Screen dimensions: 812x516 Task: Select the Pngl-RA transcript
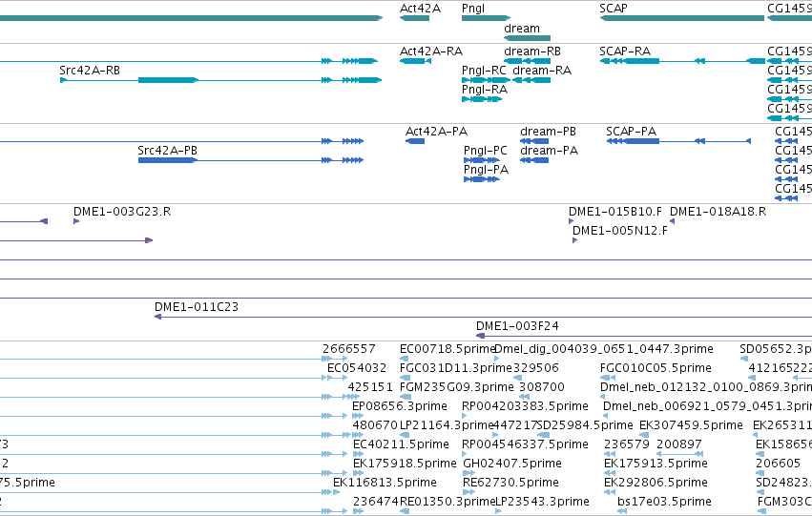click(482, 99)
